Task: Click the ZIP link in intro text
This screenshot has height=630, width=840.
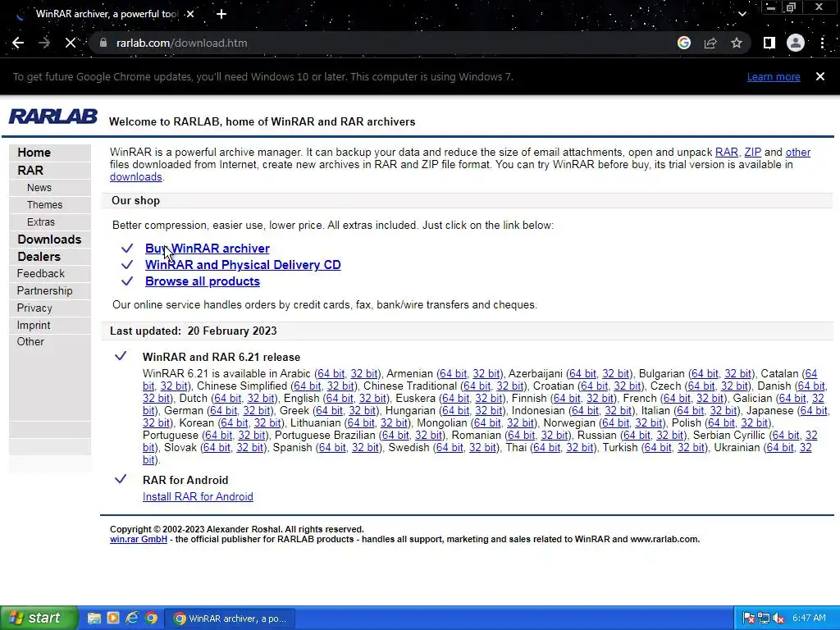Action: pyautogui.click(x=753, y=152)
